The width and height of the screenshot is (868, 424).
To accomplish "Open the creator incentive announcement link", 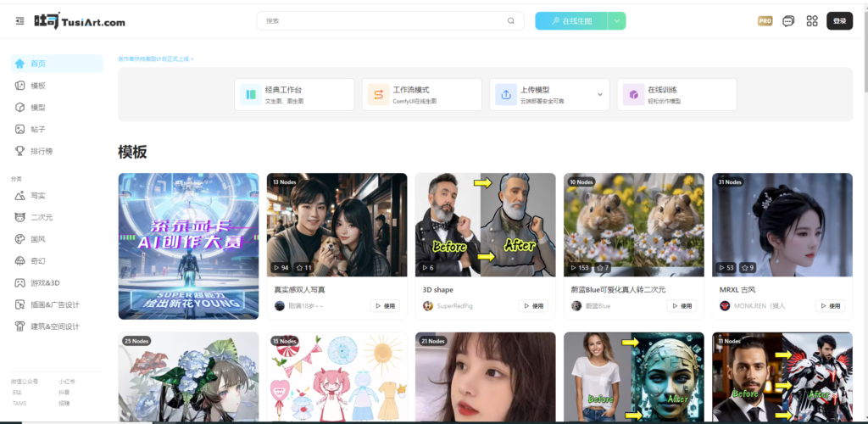I will pos(156,59).
